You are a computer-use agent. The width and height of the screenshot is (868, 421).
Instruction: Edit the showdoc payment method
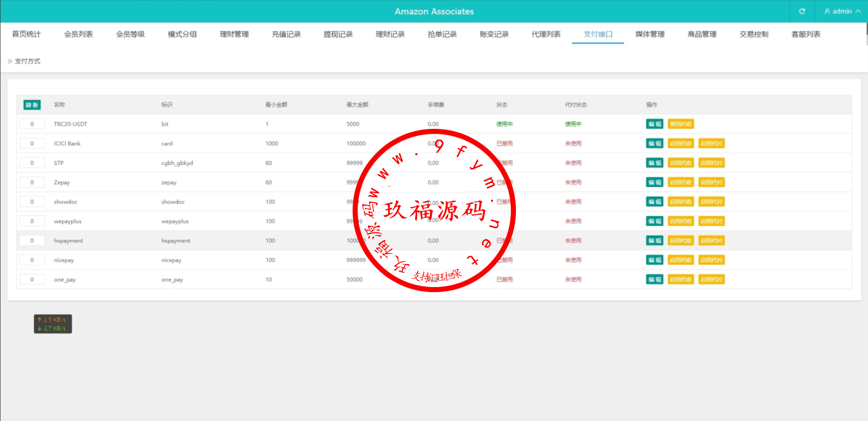tap(655, 202)
